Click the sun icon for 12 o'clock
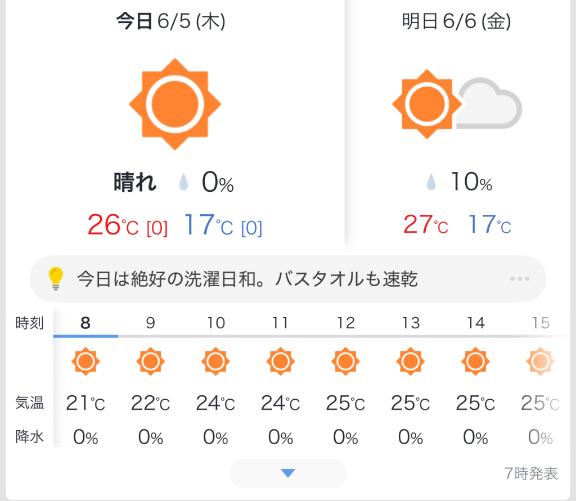Image resolution: width=576 pixels, height=501 pixels. point(345,361)
